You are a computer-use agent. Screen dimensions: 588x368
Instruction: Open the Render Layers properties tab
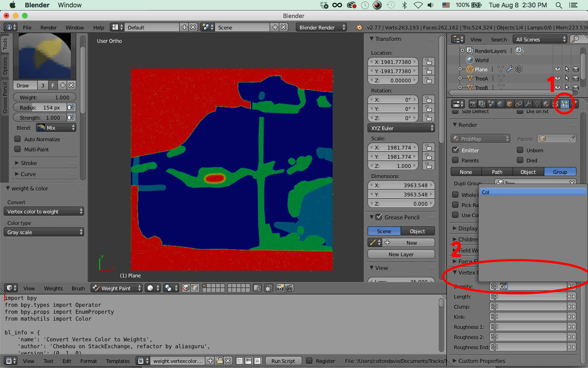point(482,104)
